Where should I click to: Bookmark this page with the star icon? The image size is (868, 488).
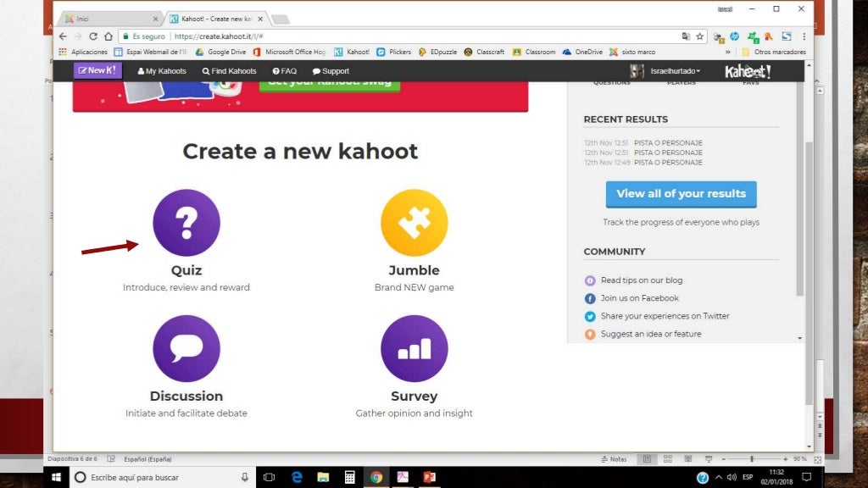pyautogui.click(x=699, y=36)
